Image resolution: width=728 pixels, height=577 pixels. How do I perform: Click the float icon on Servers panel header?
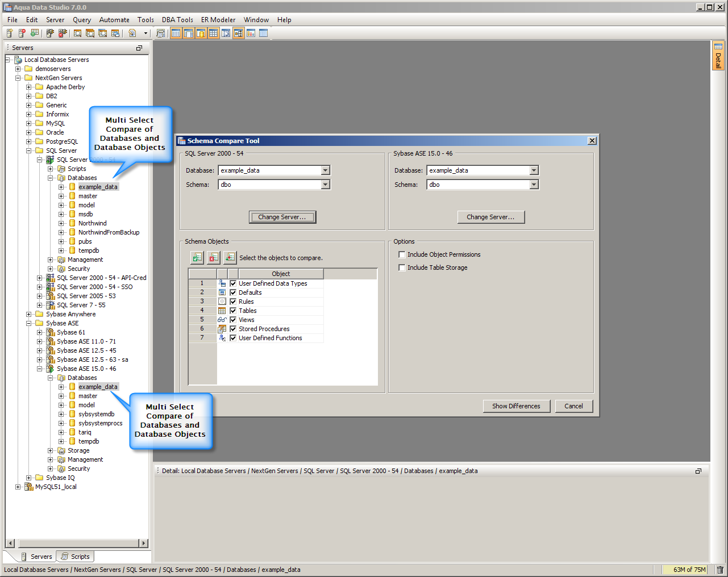(x=139, y=48)
